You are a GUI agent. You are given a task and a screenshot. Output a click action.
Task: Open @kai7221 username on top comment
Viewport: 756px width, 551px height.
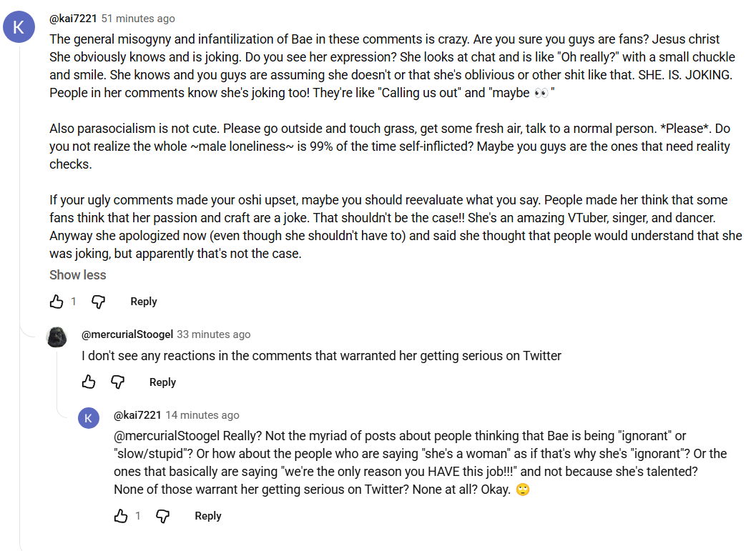tap(73, 19)
